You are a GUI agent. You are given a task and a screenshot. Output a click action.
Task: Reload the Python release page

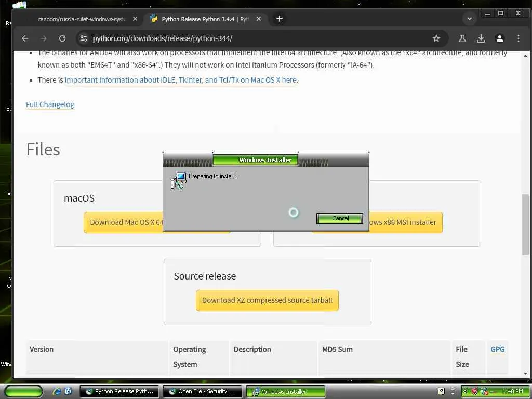[x=62, y=38]
